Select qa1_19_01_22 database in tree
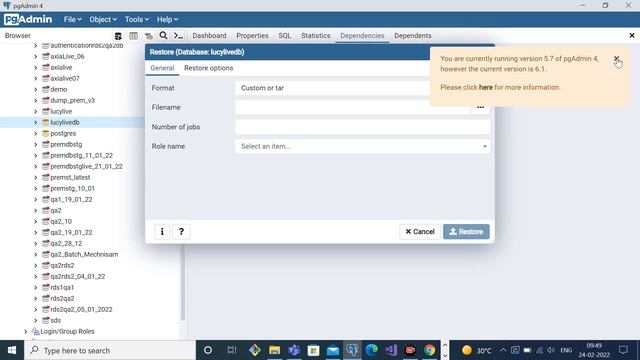 [71, 200]
